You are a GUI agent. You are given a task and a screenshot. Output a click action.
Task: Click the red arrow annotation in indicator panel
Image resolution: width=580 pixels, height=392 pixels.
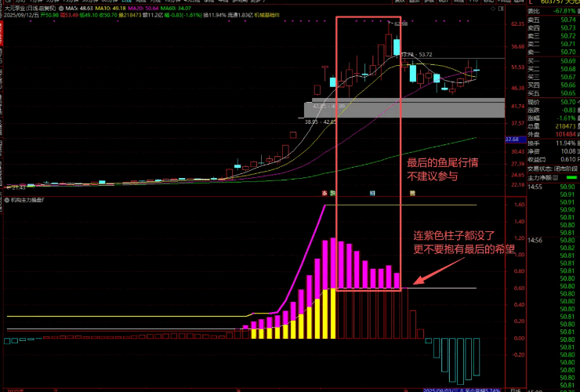click(430, 274)
